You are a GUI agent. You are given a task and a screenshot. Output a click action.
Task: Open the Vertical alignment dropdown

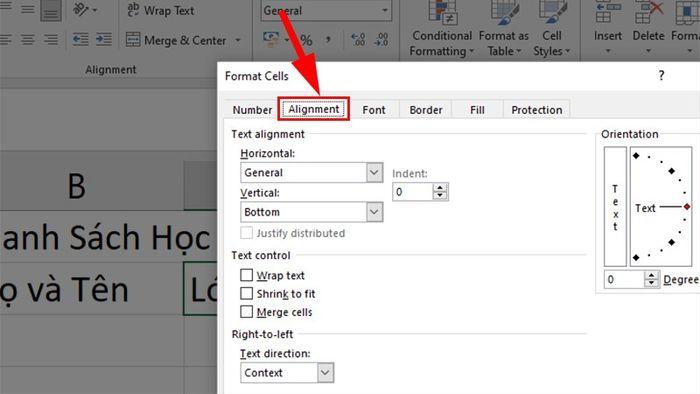(374, 212)
